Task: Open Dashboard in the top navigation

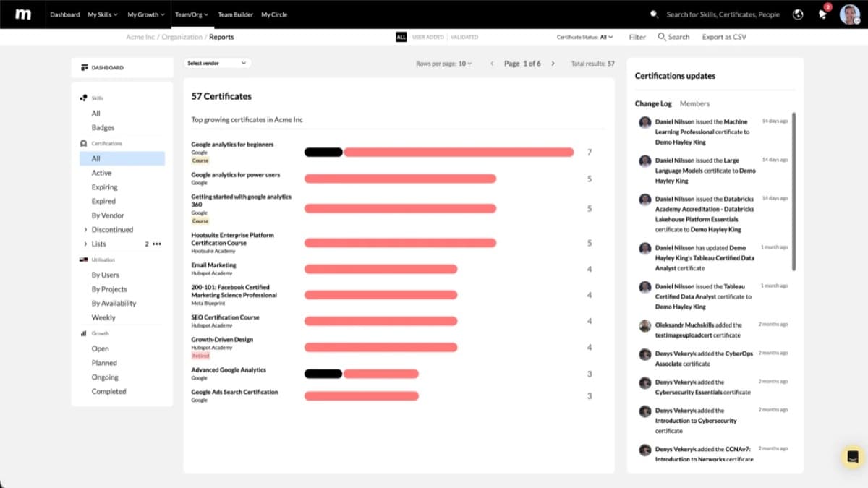Action: click(x=64, y=14)
